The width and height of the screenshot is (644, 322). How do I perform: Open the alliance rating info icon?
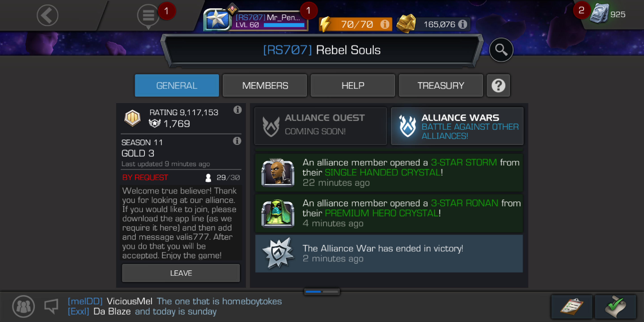pyautogui.click(x=237, y=110)
